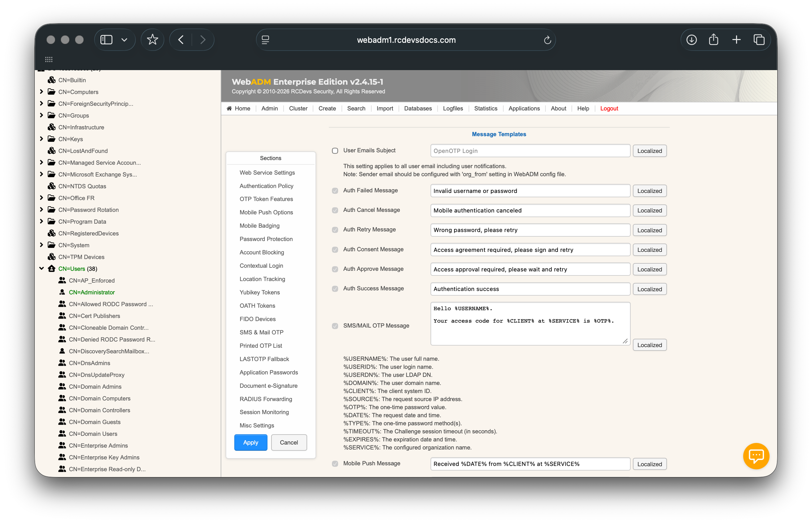Toggle the Auth Failed Message checkbox

tap(335, 191)
